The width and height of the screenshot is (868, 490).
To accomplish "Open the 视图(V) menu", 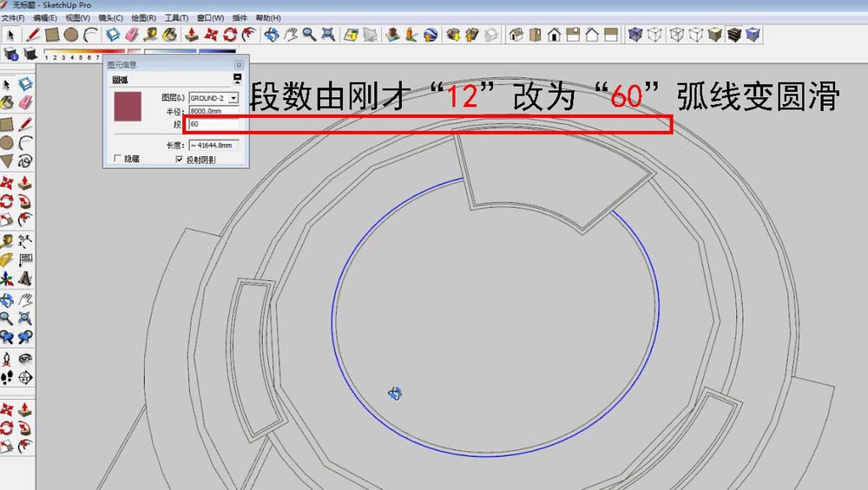I will click(77, 17).
